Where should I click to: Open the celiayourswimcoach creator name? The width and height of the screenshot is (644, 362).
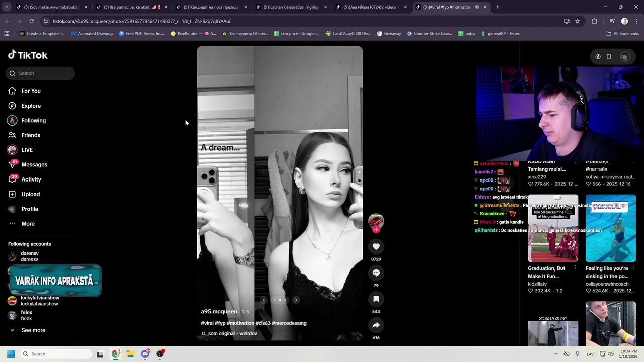pos(607,284)
